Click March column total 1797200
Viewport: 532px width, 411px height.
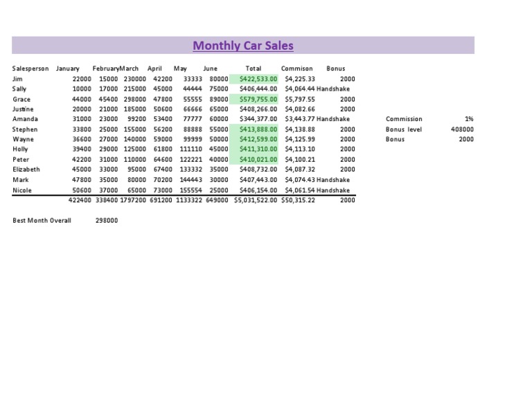point(133,200)
